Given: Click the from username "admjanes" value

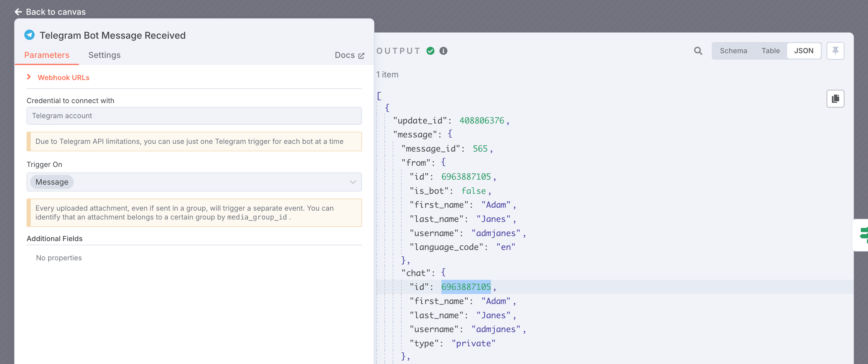Looking at the screenshot, I should (496, 233).
